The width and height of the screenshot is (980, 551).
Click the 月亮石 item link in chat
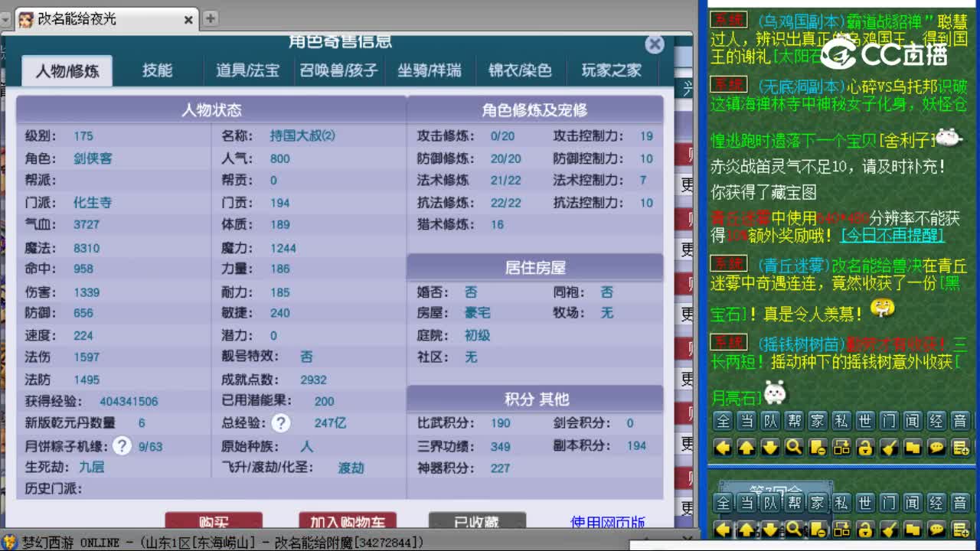pyautogui.click(x=737, y=397)
